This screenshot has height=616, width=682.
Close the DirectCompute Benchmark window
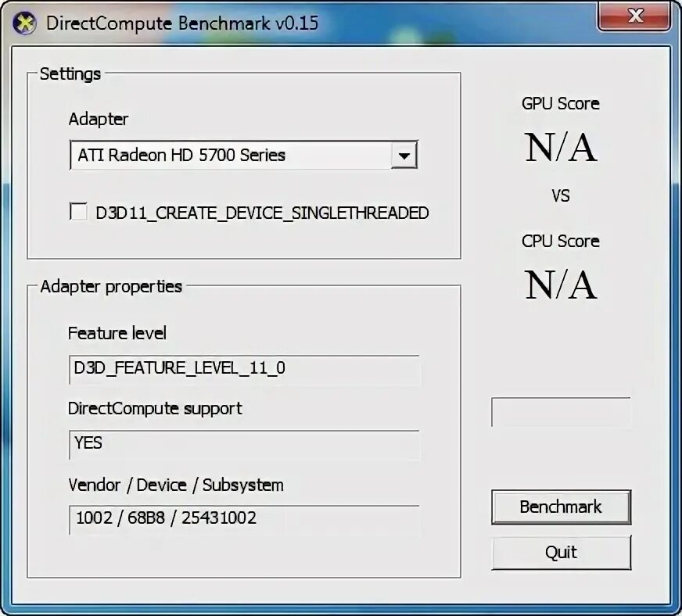pyautogui.click(x=634, y=16)
